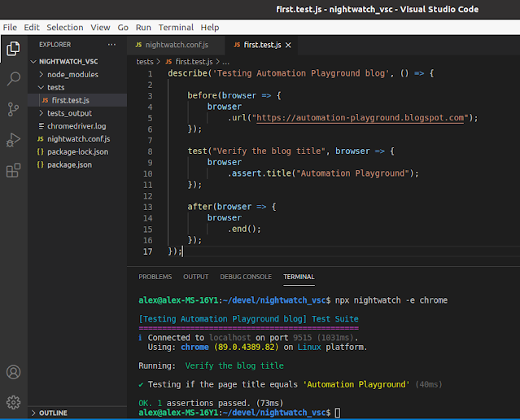Click '.assert.title' on line 10

click(260, 173)
